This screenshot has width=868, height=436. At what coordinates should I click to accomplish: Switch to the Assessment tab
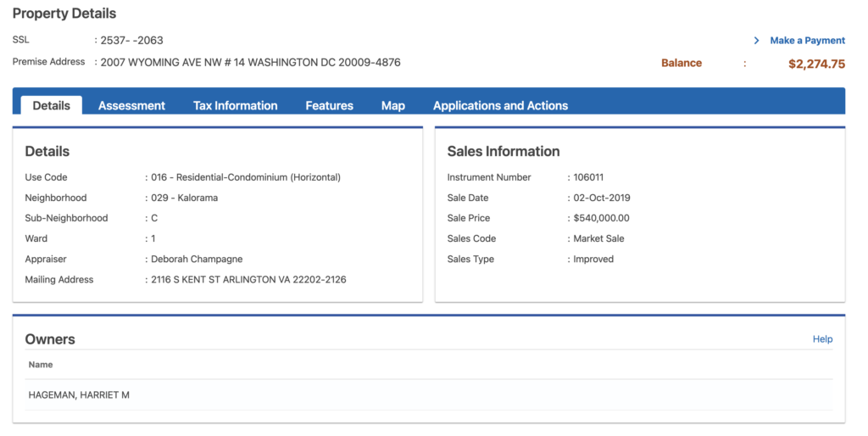[x=131, y=106]
